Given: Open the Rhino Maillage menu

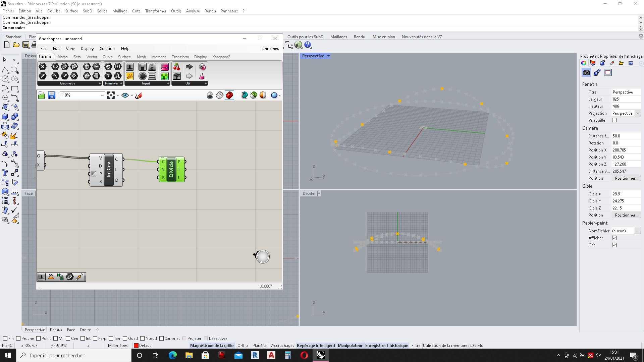Looking at the screenshot, I should coord(120,11).
